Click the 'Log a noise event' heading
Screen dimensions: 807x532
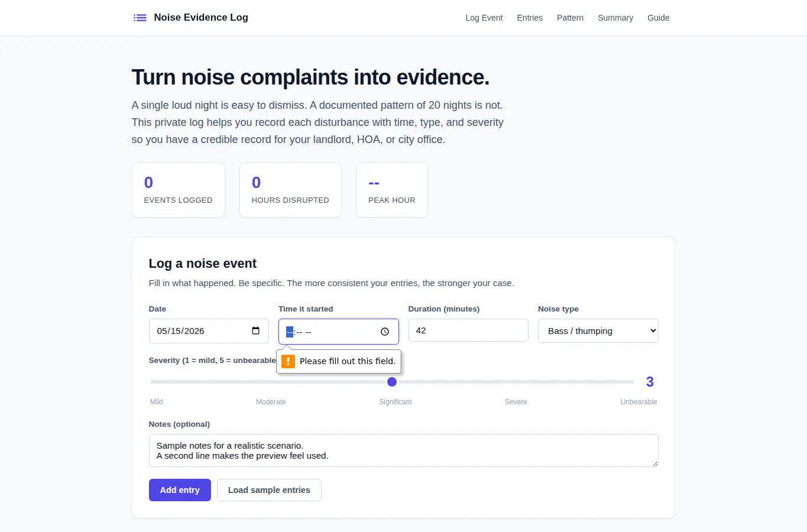(203, 264)
